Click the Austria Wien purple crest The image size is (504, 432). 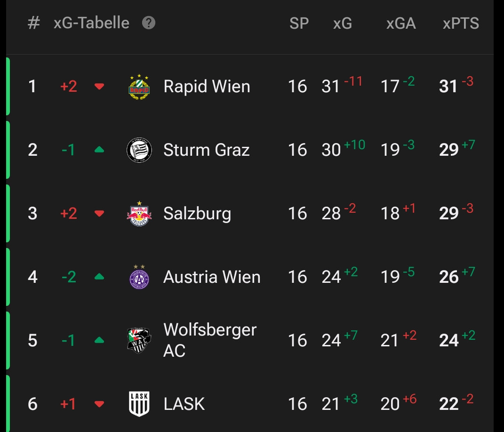point(139,277)
